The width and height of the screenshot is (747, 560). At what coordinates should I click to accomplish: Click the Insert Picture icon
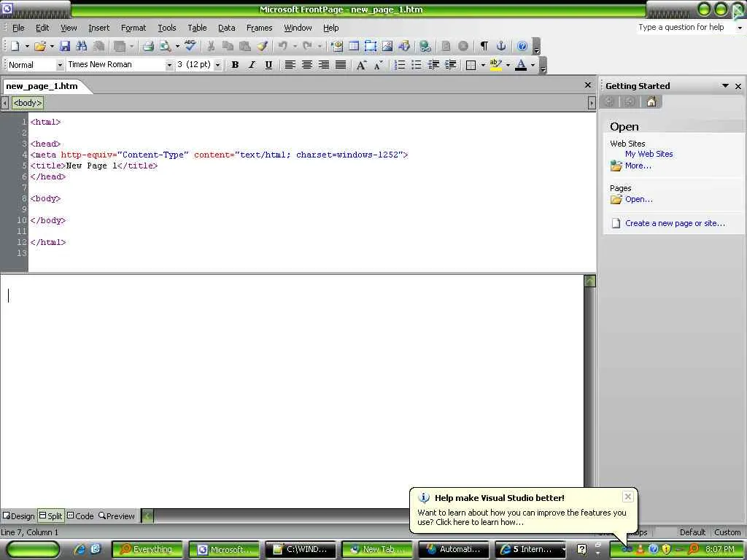click(x=387, y=46)
